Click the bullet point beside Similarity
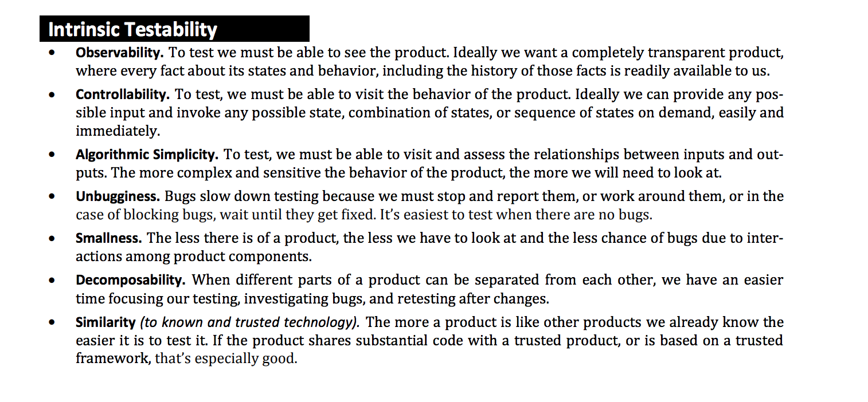Viewport: 868px width, 402px height. (x=52, y=323)
